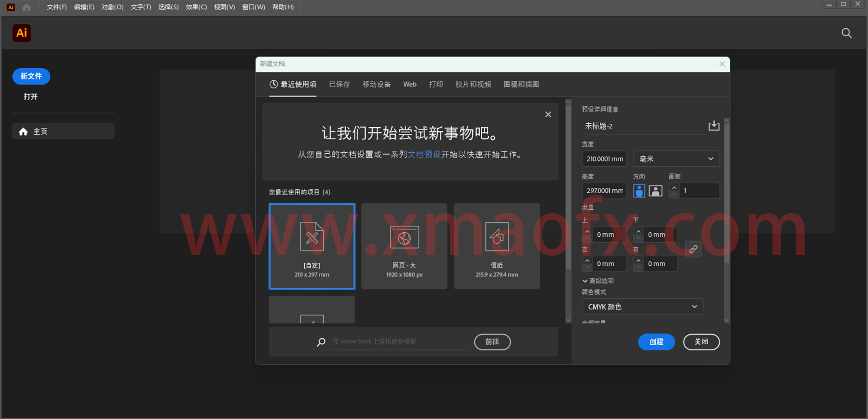Switch to the Web tab
Screen dimensions: 868x419
(410, 84)
